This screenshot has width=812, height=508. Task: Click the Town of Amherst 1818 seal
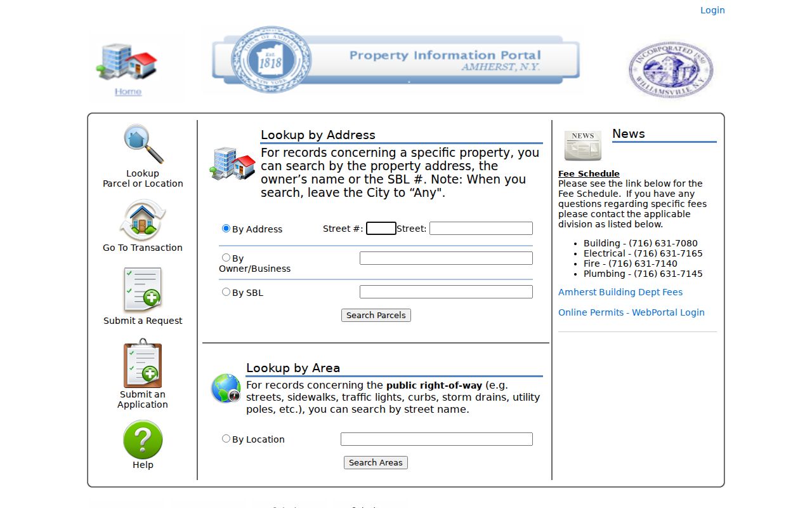tap(271, 59)
